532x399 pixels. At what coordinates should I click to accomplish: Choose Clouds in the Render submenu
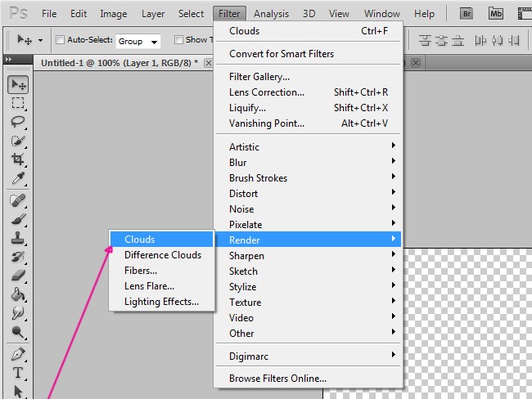[x=162, y=240]
